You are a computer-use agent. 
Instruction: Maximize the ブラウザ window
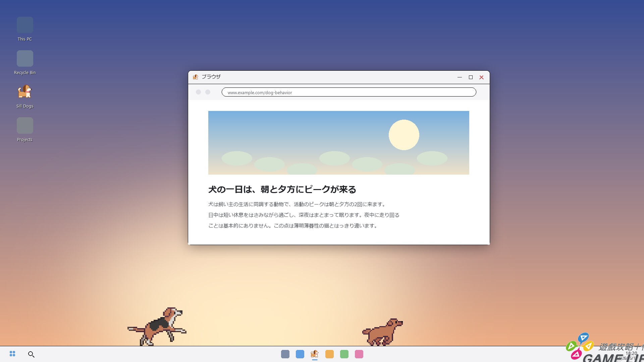471,77
